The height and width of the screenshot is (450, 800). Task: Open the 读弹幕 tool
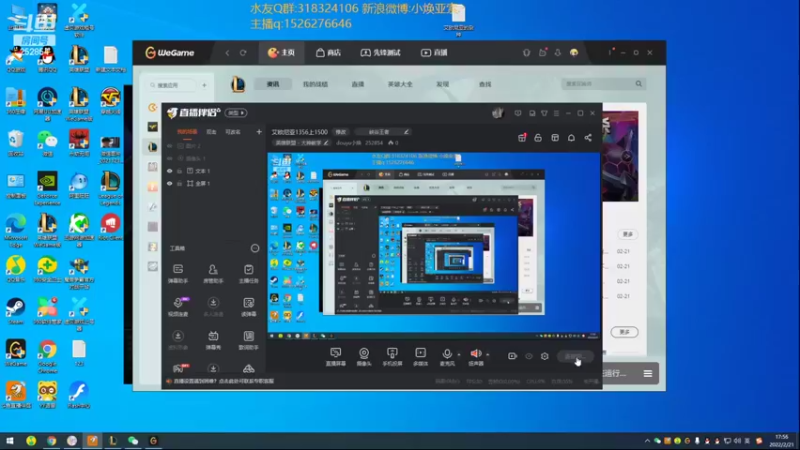pos(248,307)
